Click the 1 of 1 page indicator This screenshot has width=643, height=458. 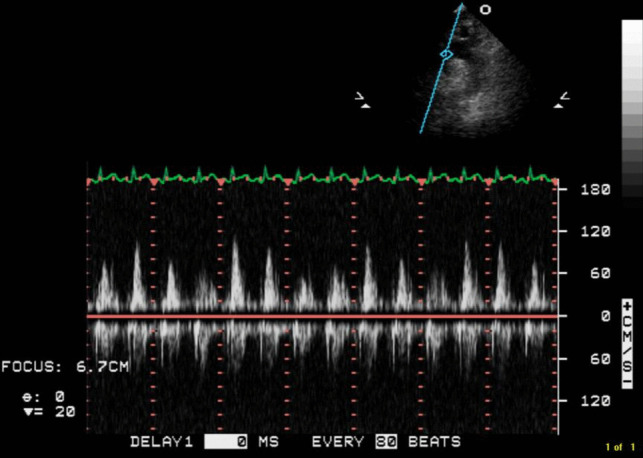[x=620, y=447]
